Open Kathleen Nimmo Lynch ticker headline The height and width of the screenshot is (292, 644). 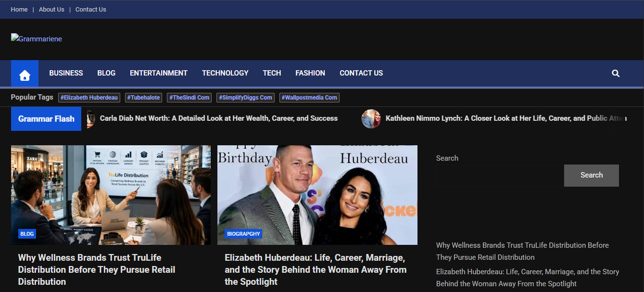click(505, 118)
